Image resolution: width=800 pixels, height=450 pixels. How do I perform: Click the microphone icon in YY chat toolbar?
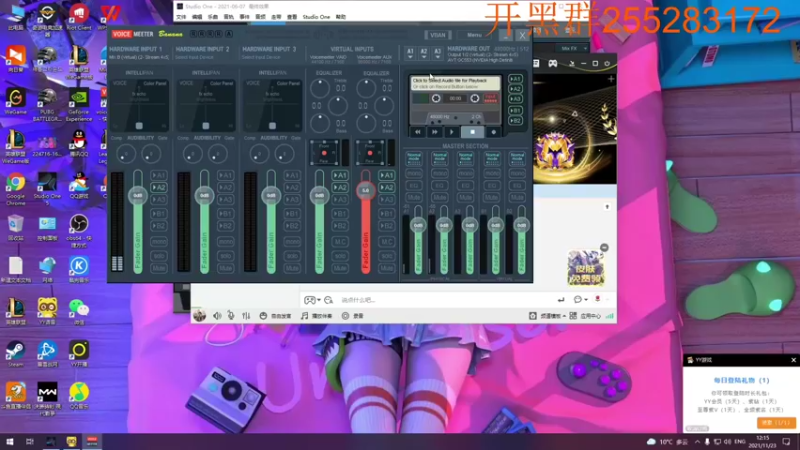tap(231, 316)
